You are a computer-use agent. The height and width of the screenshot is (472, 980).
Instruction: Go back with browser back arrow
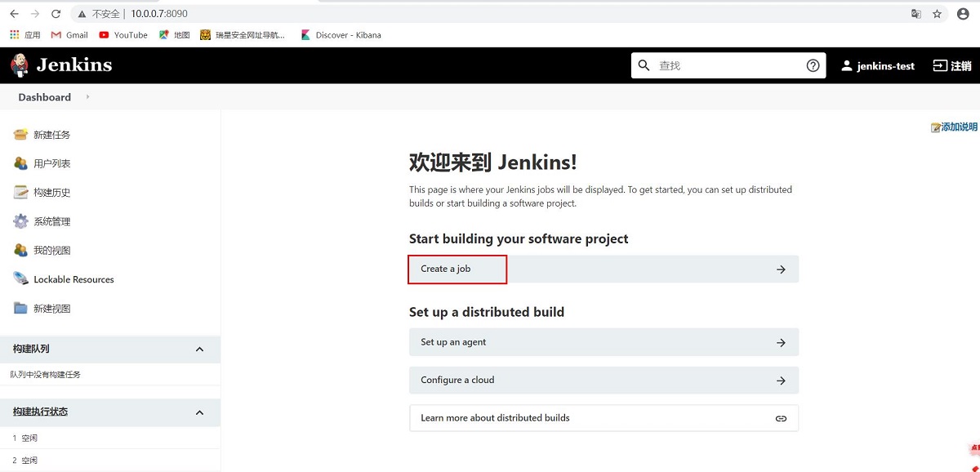(x=14, y=14)
